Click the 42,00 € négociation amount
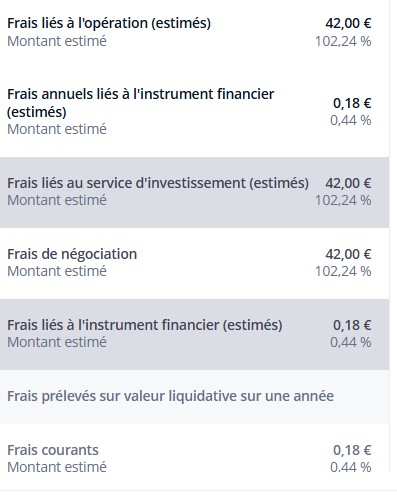The height and width of the screenshot is (501, 397). click(x=348, y=254)
